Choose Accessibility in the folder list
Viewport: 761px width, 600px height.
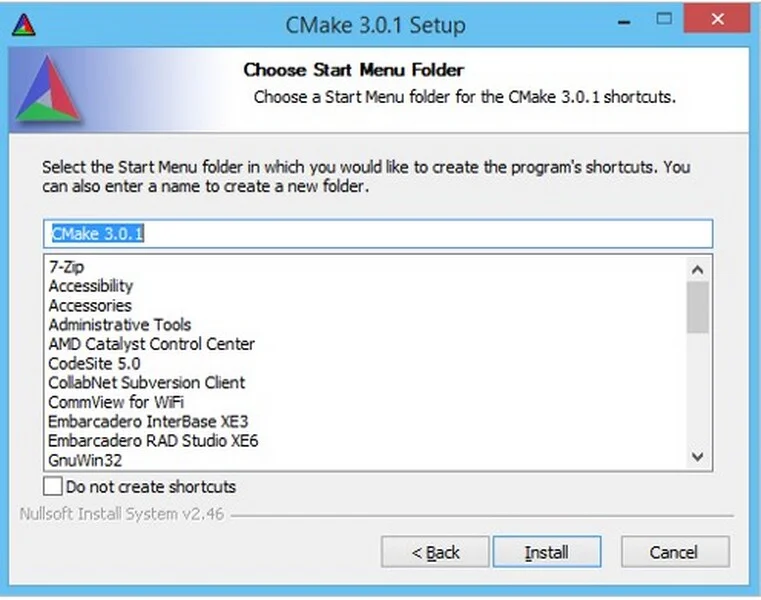click(91, 286)
